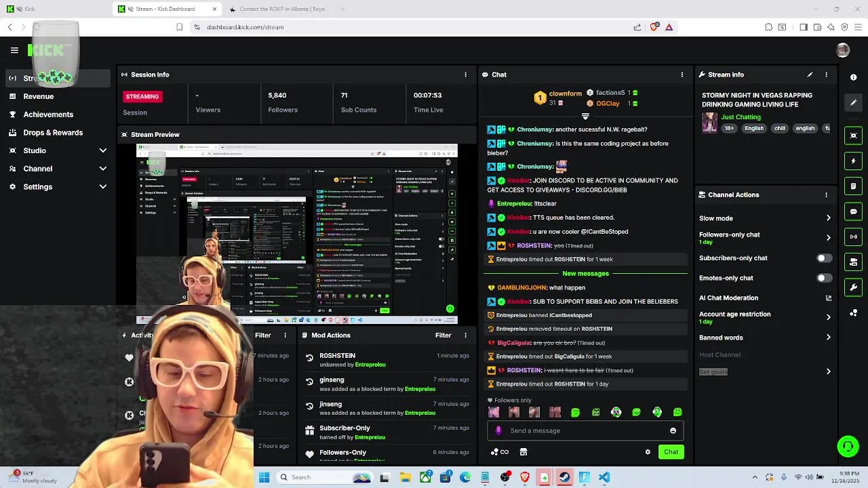Jump to New messages divider in chat
This screenshot has height=488, width=868.
coord(585,274)
